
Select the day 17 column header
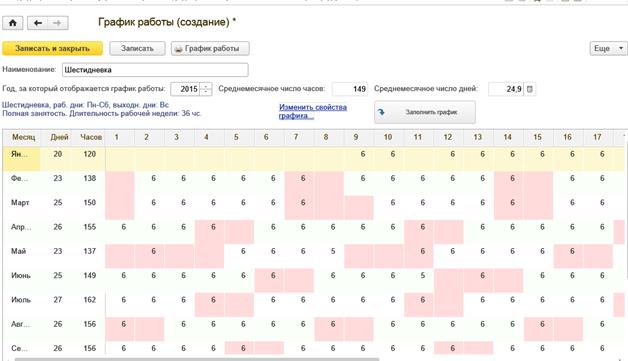(x=597, y=137)
